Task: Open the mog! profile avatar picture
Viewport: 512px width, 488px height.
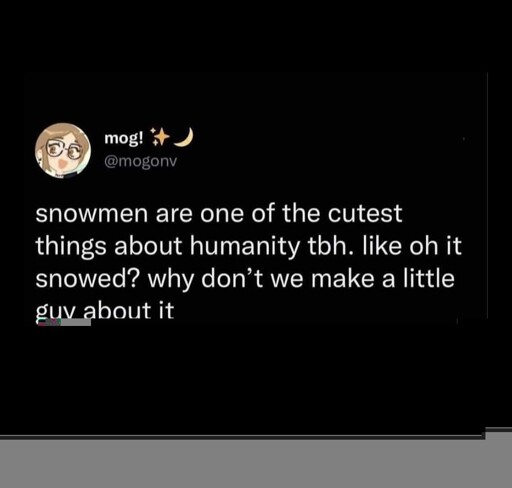Action: click(63, 150)
